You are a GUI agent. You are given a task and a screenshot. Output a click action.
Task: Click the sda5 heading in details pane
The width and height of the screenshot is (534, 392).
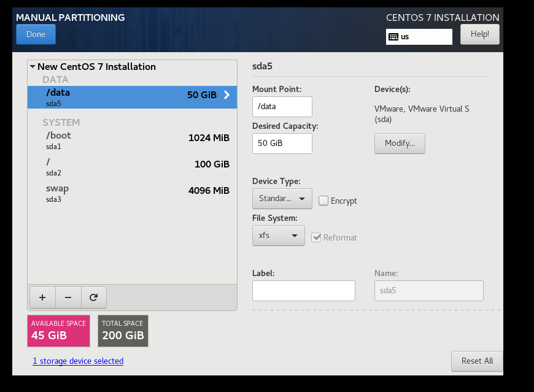(262, 66)
